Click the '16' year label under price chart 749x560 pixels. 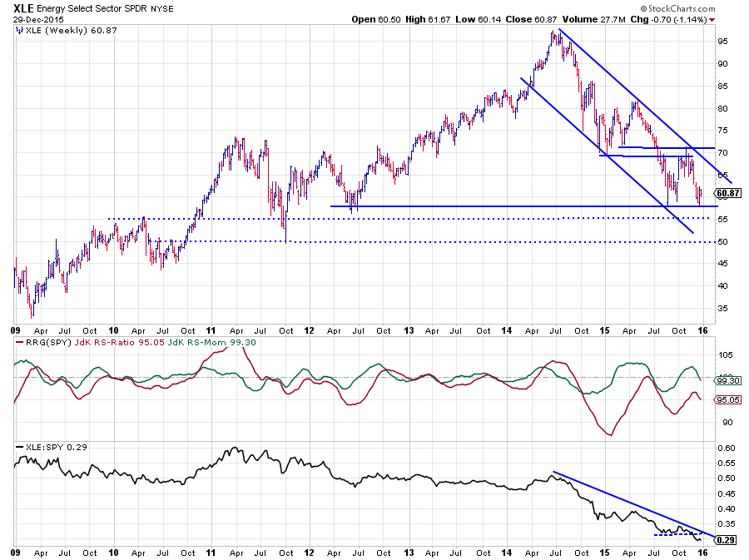tap(702, 330)
